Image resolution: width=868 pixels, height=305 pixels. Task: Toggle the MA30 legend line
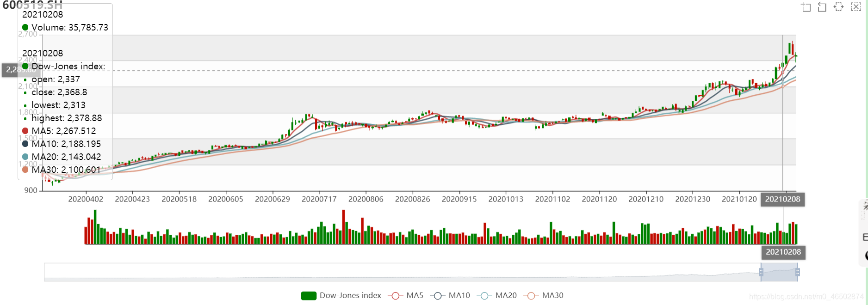point(543,296)
